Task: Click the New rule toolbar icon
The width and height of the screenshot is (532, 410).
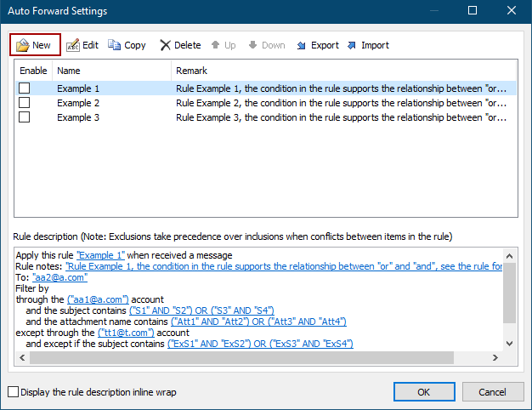Action: (x=23, y=45)
